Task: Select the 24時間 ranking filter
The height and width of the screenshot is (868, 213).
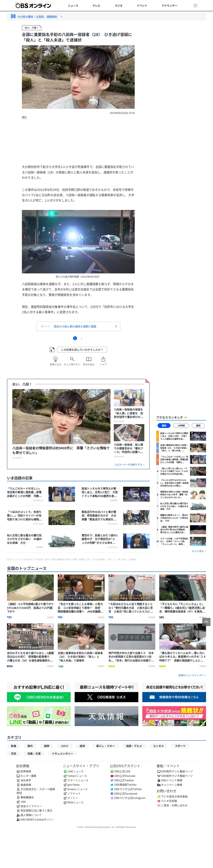Action: coord(181,425)
